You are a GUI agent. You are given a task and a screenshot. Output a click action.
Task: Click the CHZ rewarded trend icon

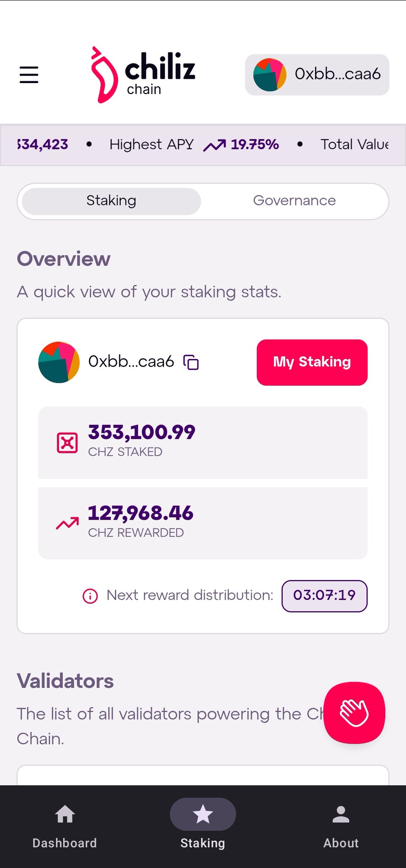[x=67, y=523]
